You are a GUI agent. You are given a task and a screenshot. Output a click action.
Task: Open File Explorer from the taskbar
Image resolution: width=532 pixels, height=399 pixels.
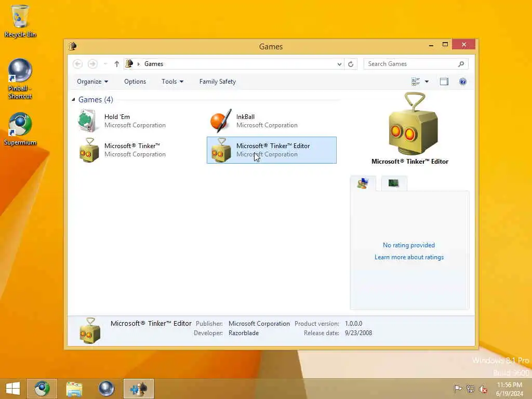tap(74, 389)
